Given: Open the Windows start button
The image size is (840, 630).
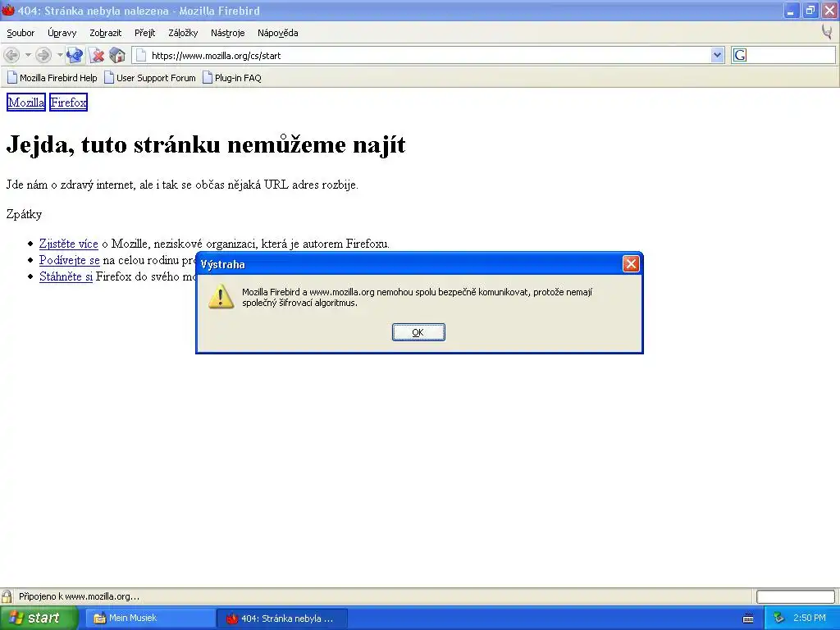Looking at the screenshot, I should [x=39, y=618].
